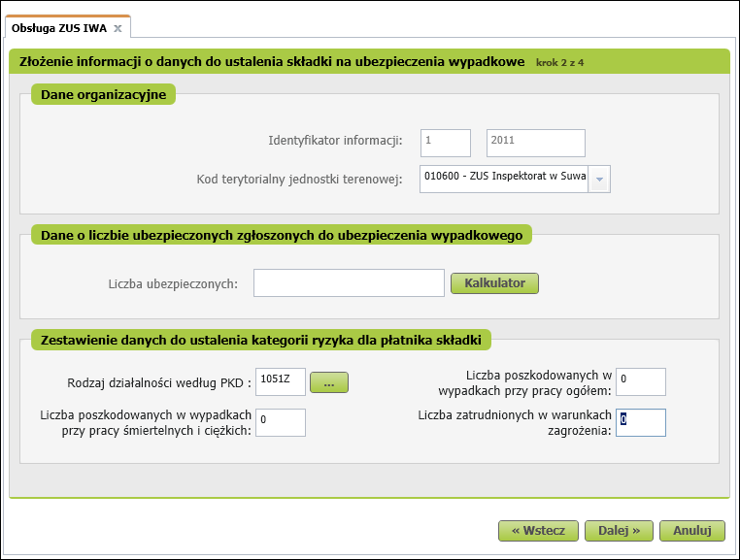Go back with the Wstecz button
This screenshot has width=740, height=560.
538,531
